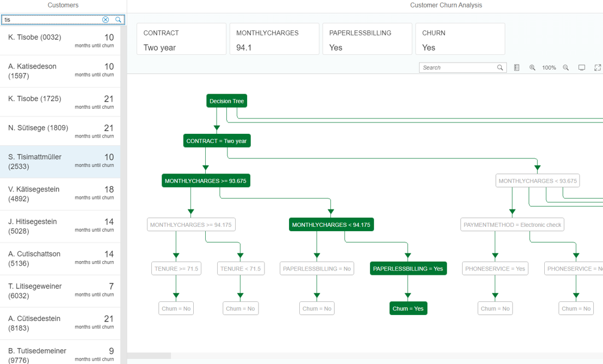603x364 pixels.
Task: Zoom in on the decision tree
Action: 532,67
